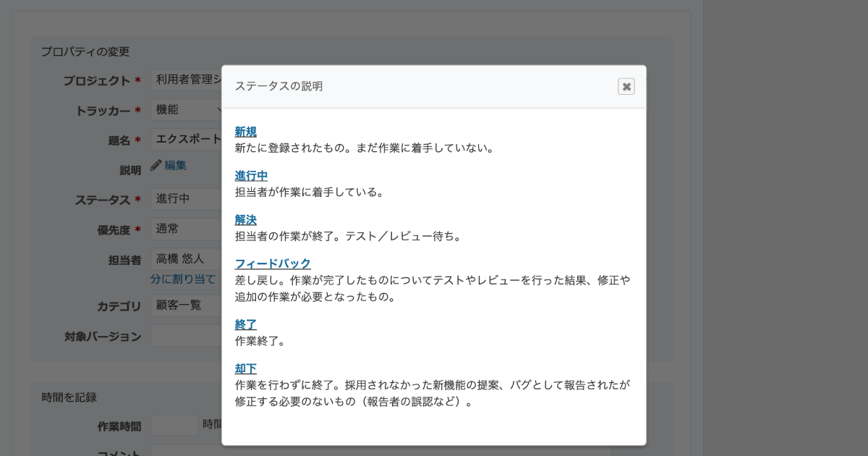Click the pencil edit icon next to 説明
868x456 pixels.
(156, 166)
